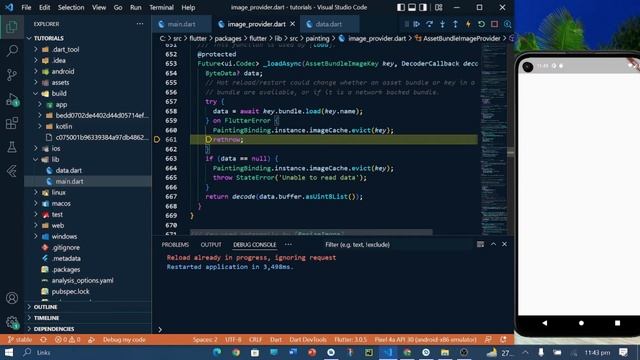Click the Hot Reload lightning icon

pyautogui.click(x=468, y=24)
